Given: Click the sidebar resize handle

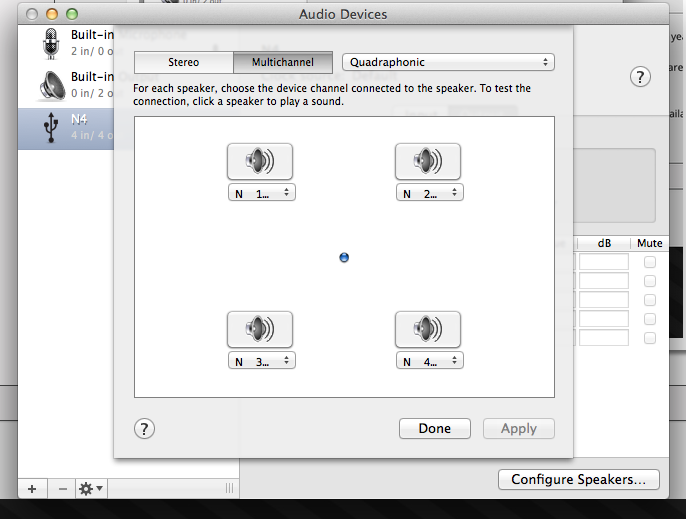Looking at the screenshot, I should 229,488.
